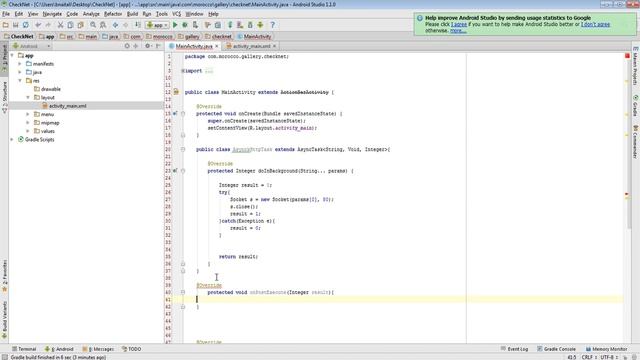Click the Make Project icon
The width and height of the screenshot is (640, 360).
point(138,25)
